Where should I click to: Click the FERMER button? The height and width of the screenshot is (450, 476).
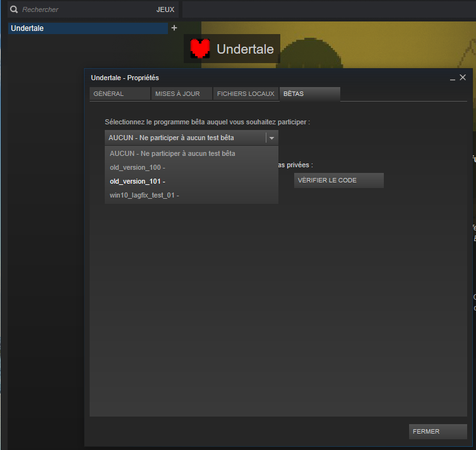(x=437, y=432)
